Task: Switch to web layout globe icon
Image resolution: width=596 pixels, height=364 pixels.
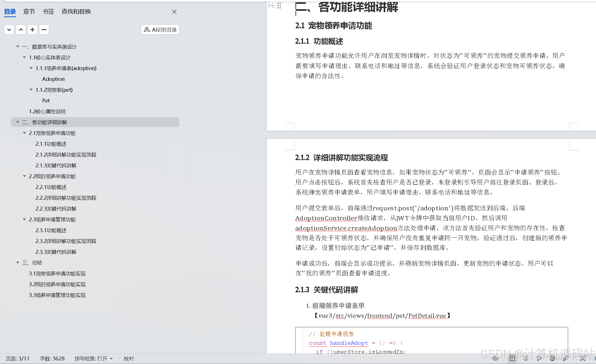Action: pyautogui.click(x=552, y=358)
